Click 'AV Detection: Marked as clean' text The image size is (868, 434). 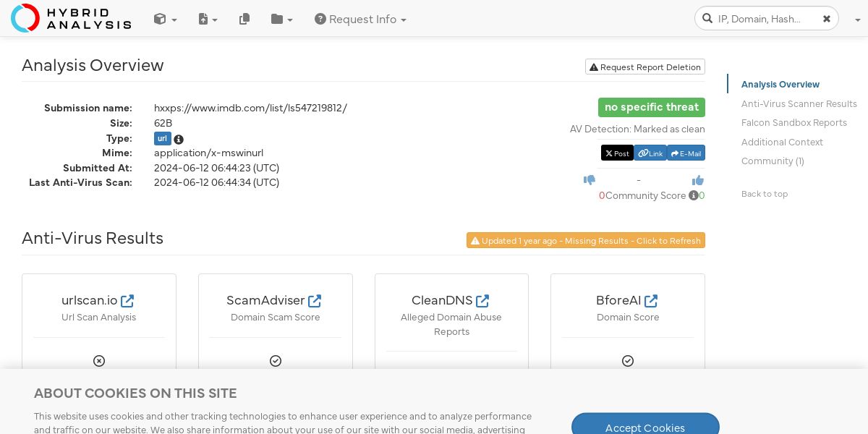click(637, 129)
